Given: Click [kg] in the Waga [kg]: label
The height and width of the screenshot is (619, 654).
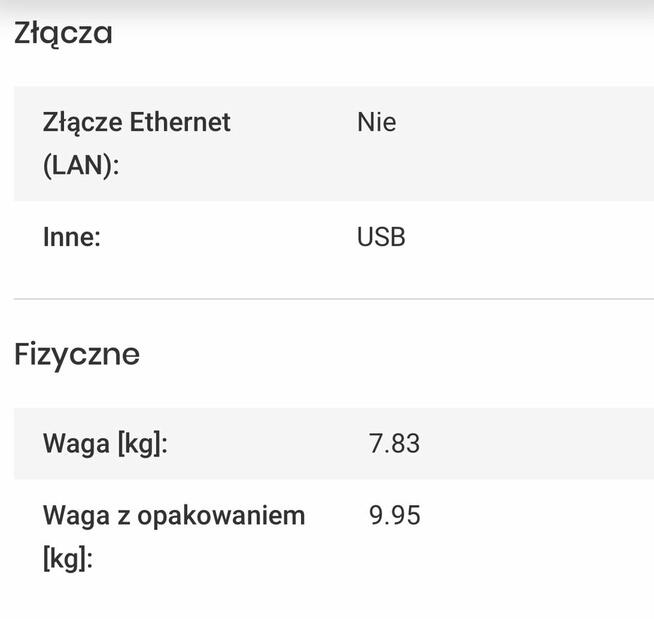Looking at the screenshot, I should [142, 443].
